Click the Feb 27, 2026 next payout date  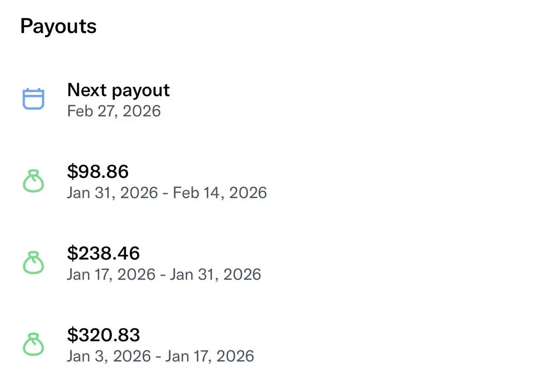[114, 111]
